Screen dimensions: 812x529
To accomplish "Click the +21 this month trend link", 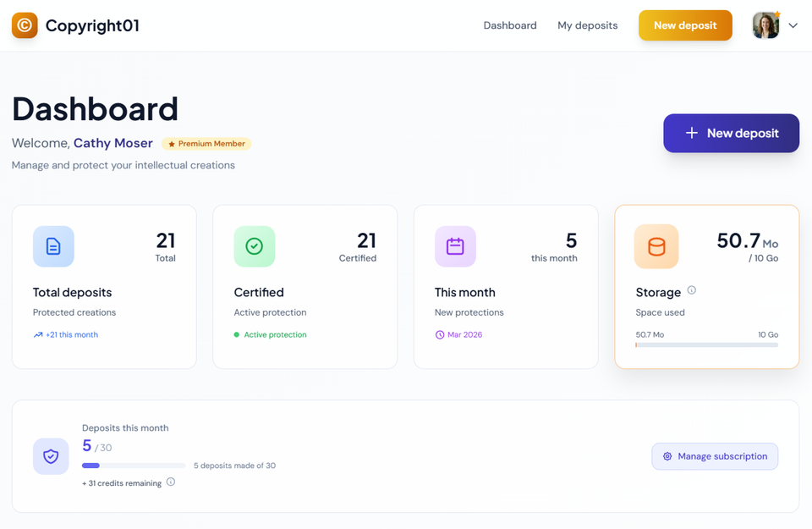I will coord(66,335).
